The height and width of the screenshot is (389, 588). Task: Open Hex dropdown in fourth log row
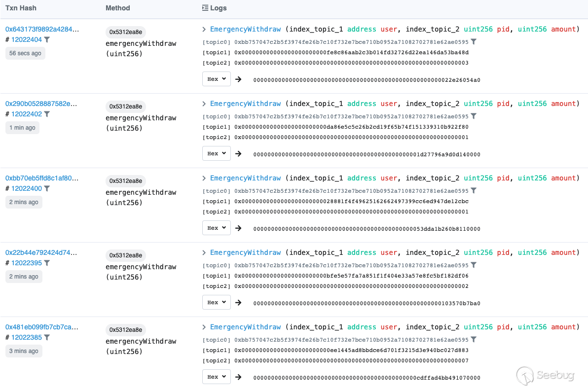[217, 302]
